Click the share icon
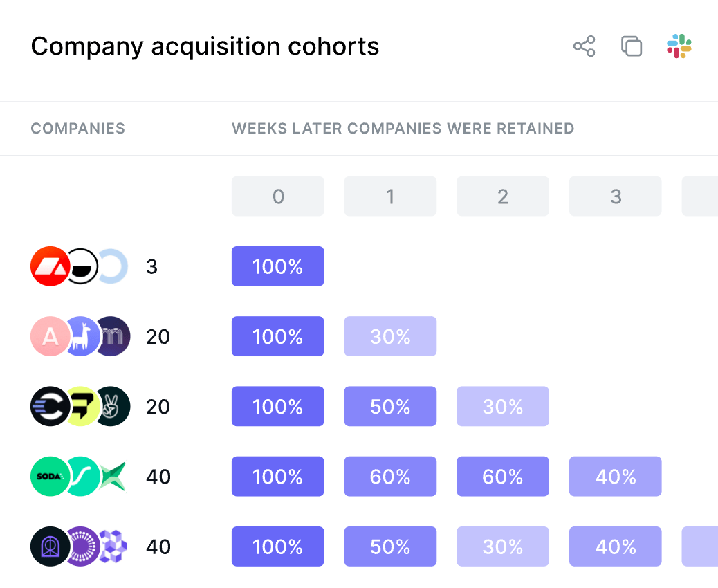Image resolution: width=718 pixels, height=588 pixels. pos(584,46)
